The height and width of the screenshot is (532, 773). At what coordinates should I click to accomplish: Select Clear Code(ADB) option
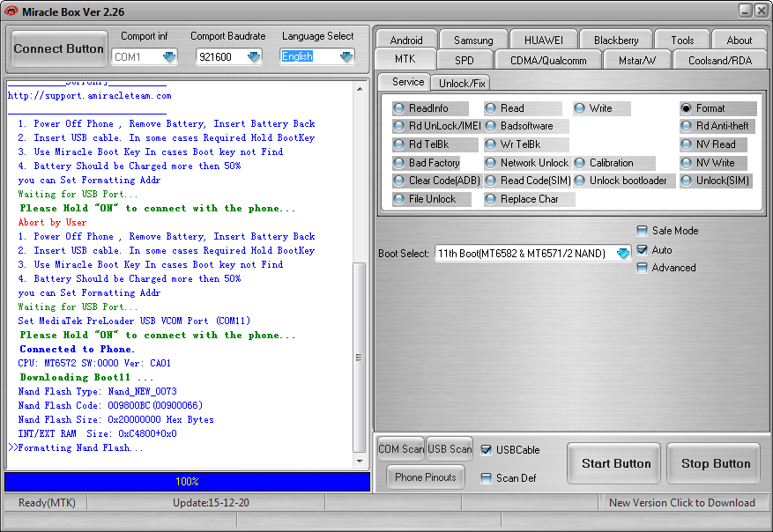(x=437, y=181)
